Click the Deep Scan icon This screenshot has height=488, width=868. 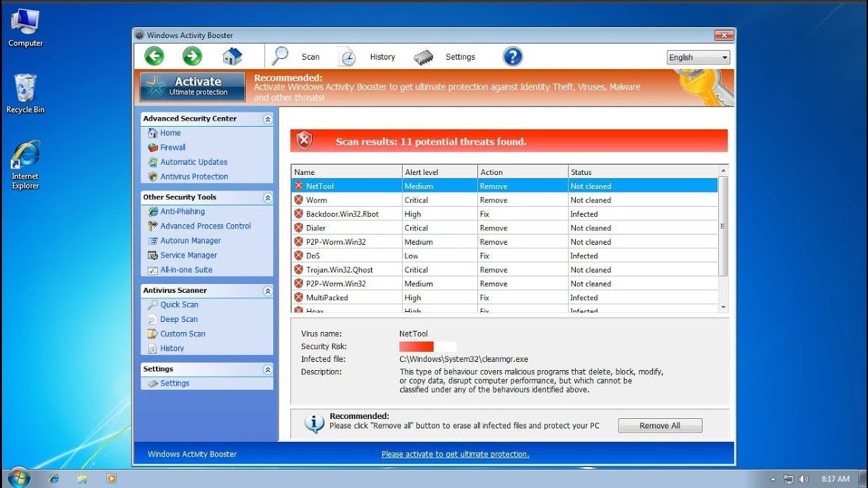pos(153,319)
